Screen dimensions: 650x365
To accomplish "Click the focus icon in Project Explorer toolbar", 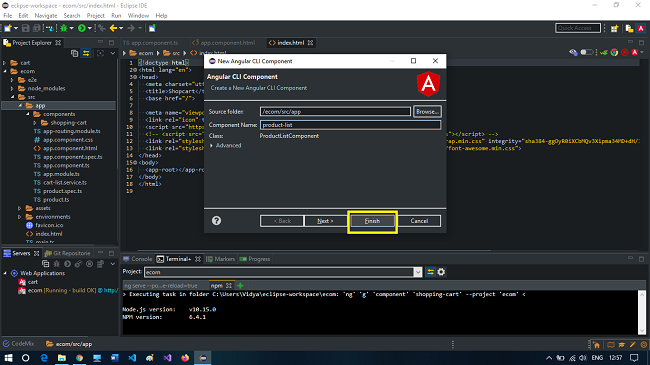I will (100, 53).
